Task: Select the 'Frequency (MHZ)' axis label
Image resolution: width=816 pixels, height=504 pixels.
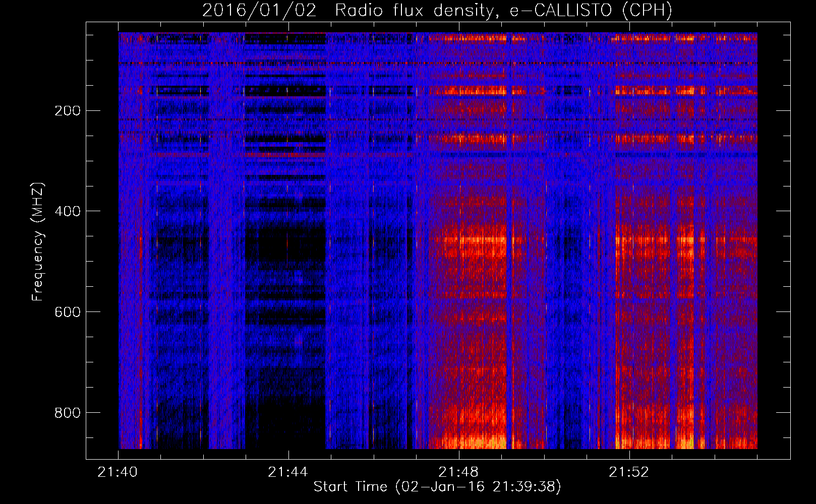Action: click(38, 242)
